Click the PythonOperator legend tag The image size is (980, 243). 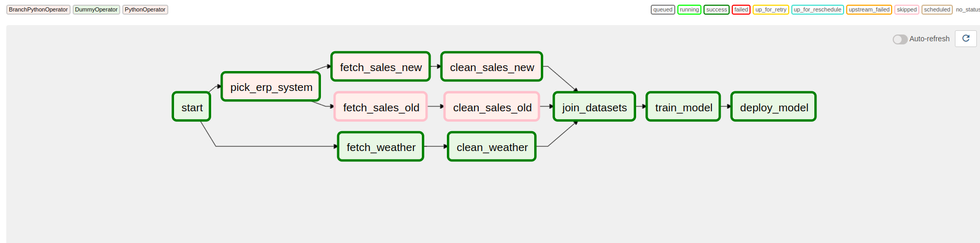coord(145,9)
